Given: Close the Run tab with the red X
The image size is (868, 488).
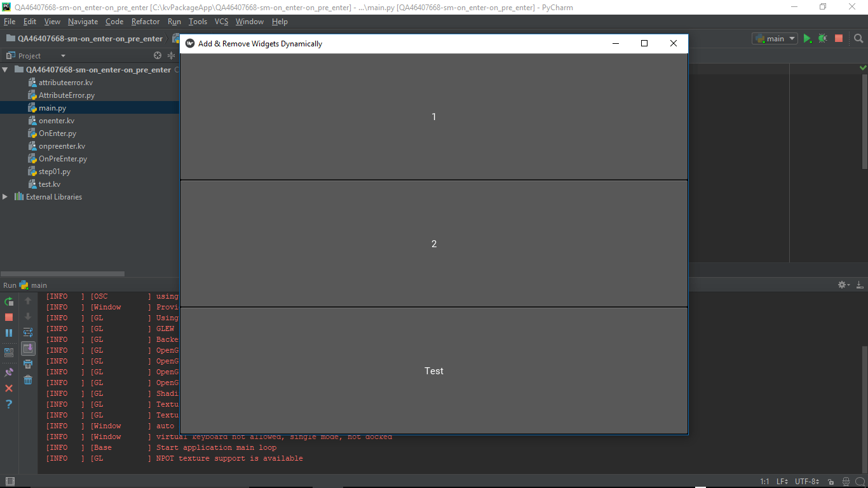Looking at the screenshot, I should pos(9,388).
